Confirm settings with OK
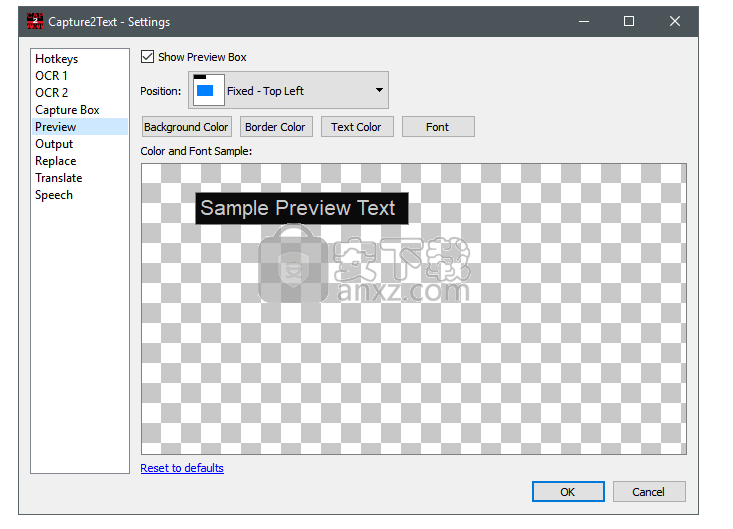 pos(568,492)
